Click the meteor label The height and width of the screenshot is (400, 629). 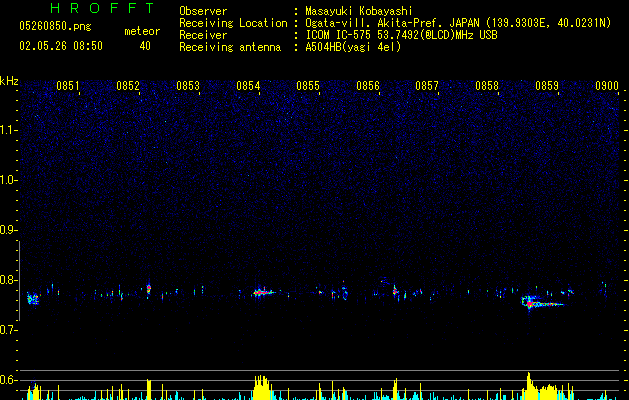tap(142, 31)
